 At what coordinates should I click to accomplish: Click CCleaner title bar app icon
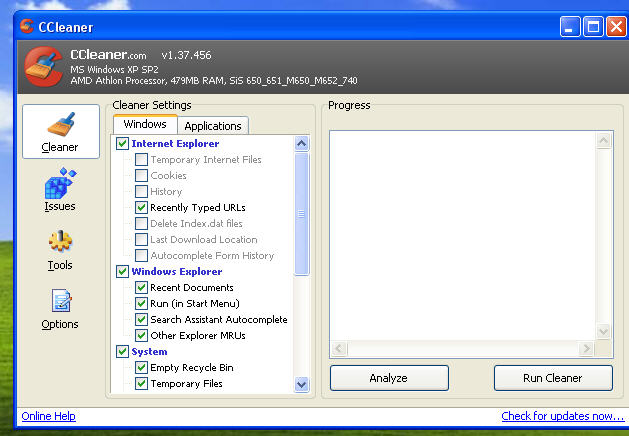[27, 26]
